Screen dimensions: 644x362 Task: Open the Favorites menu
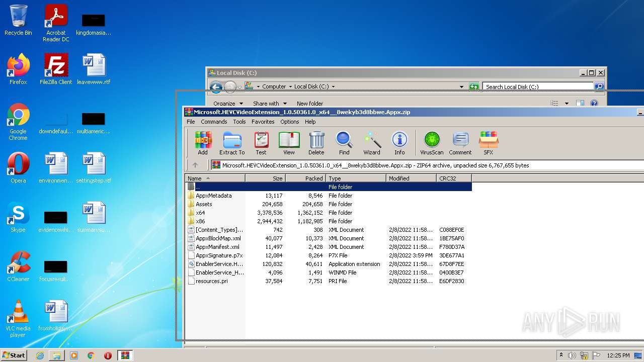(263, 122)
